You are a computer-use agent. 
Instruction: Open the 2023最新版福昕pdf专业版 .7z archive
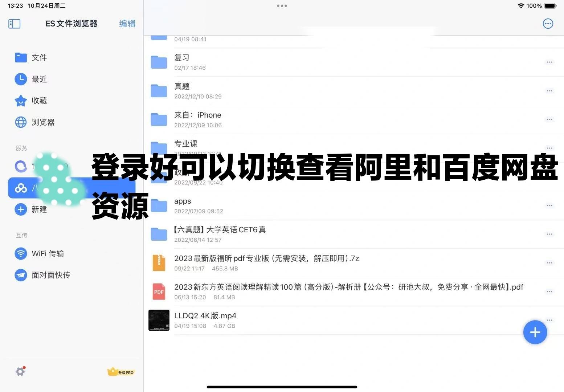(354, 263)
